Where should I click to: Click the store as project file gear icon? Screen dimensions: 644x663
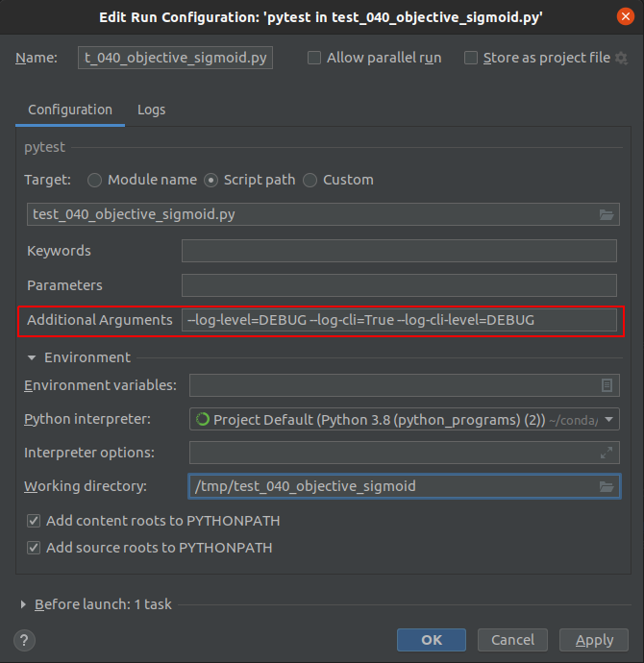(x=622, y=58)
